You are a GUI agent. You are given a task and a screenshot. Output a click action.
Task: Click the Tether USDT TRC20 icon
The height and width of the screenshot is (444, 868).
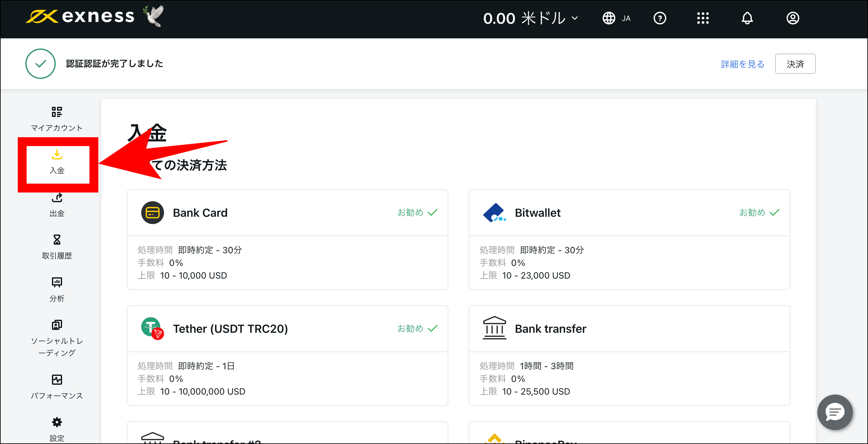(152, 328)
